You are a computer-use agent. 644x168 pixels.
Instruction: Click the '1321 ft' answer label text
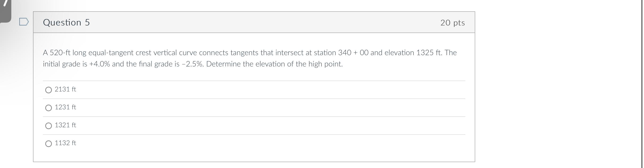(x=65, y=125)
